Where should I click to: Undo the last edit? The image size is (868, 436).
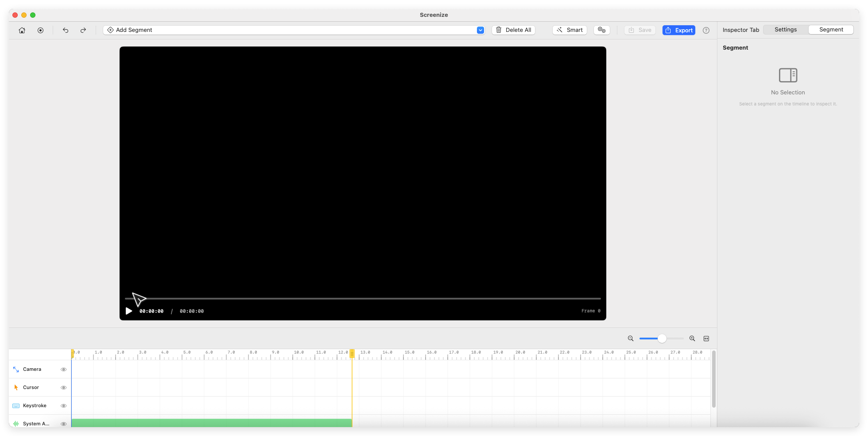click(x=66, y=30)
